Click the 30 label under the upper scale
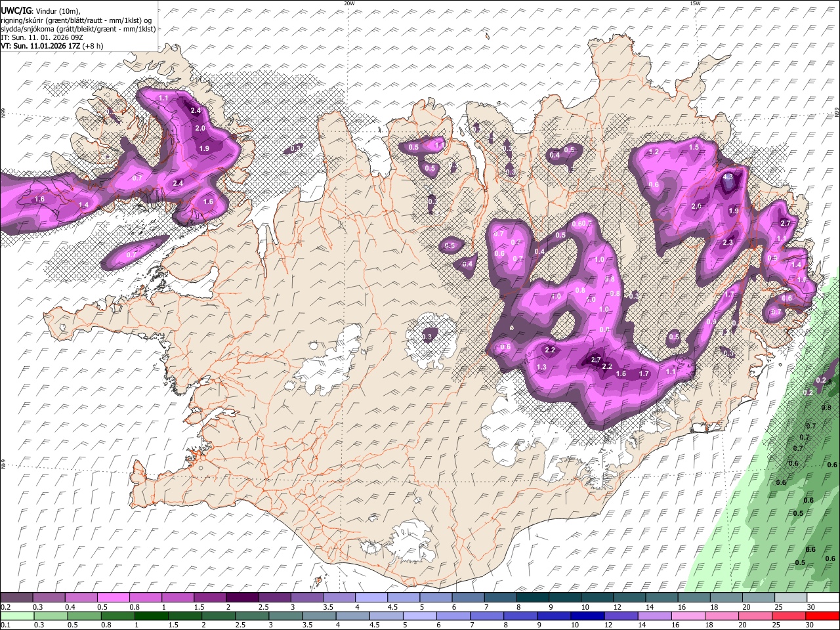This screenshot has height=630, width=840. (x=811, y=607)
